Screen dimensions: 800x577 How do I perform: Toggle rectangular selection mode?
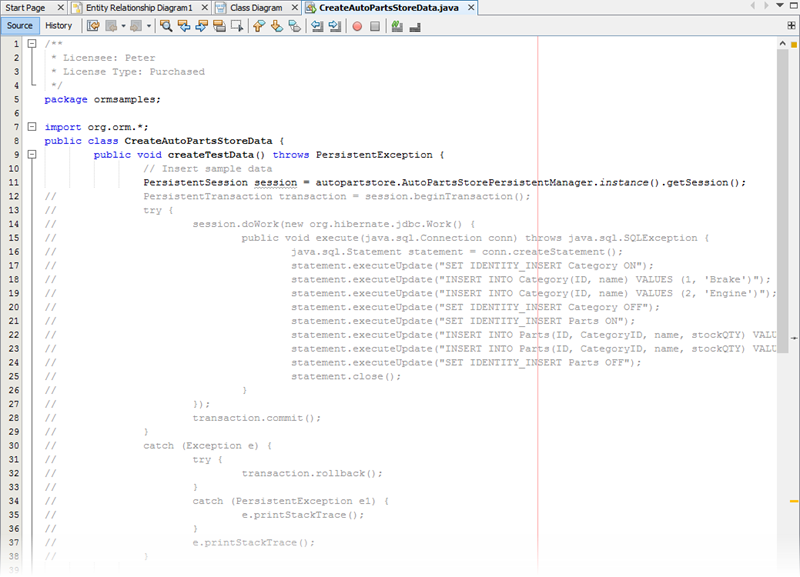tap(237, 26)
